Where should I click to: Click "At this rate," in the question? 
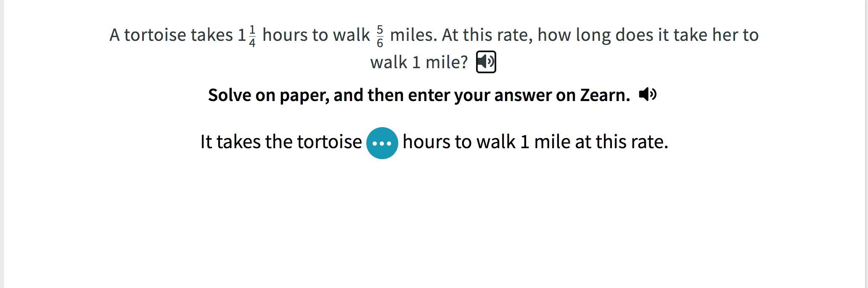pyautogui.click(x=487, y=35)
